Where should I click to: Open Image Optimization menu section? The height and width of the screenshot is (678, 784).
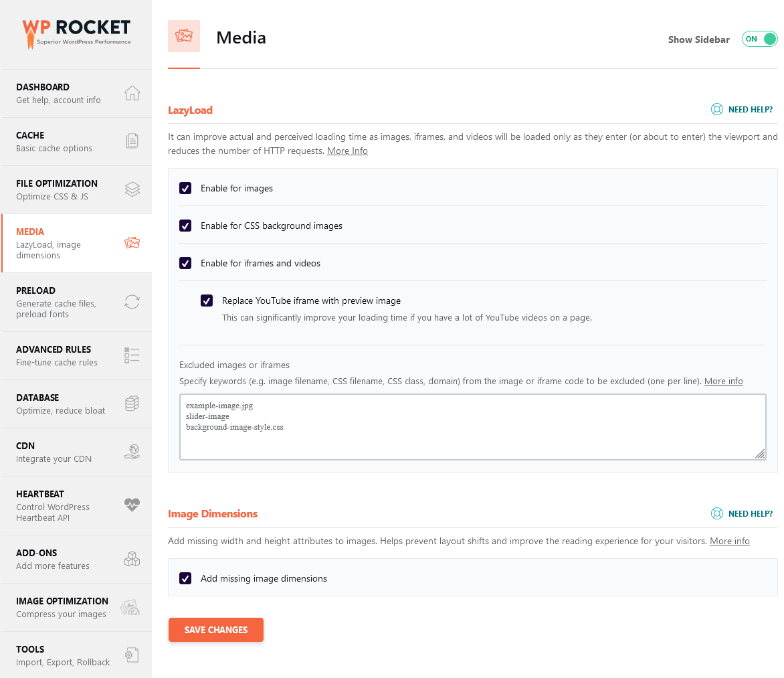76,608
